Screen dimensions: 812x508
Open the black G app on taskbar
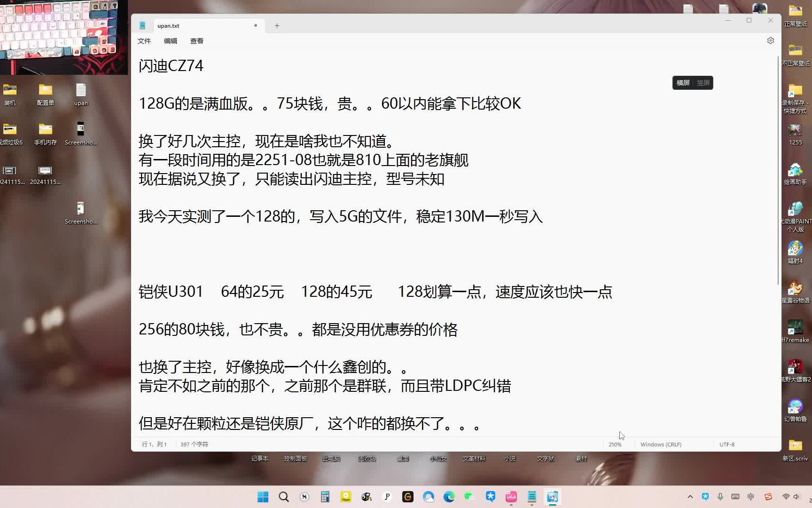(x=408, y=497)
